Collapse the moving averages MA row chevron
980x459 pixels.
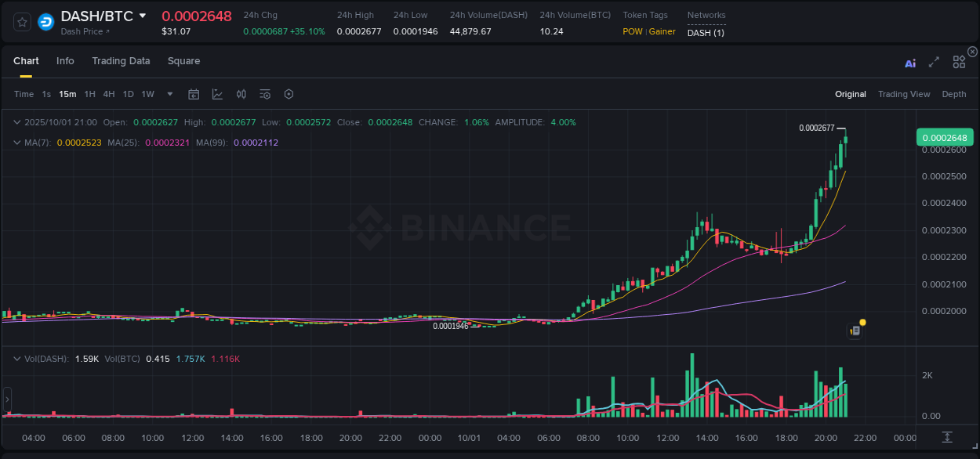pyautogui.click(x=17, y=143)
